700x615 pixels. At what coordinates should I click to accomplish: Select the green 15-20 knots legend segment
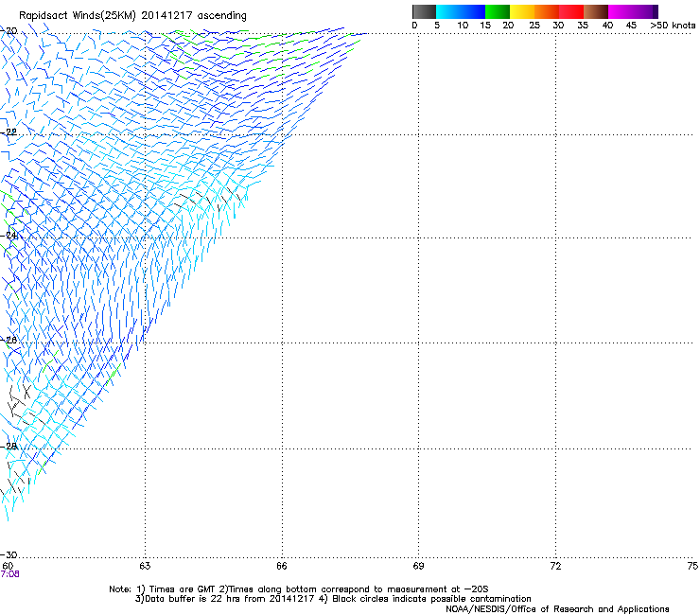[498, 11]
